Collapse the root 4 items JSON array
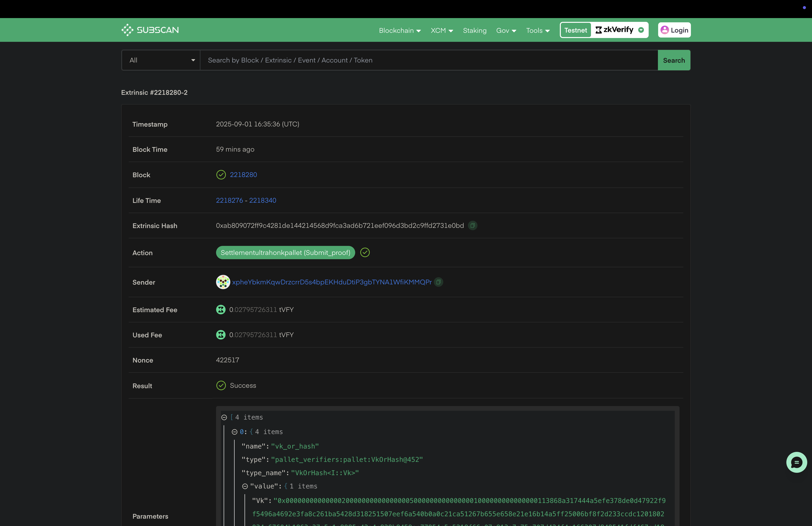 click(224, 417)
